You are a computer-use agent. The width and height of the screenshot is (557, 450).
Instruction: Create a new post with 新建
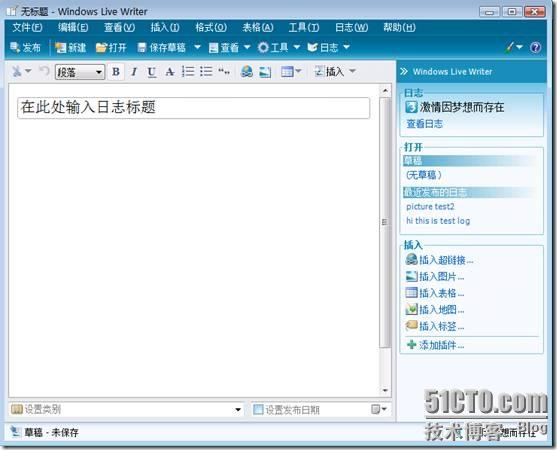70,47
